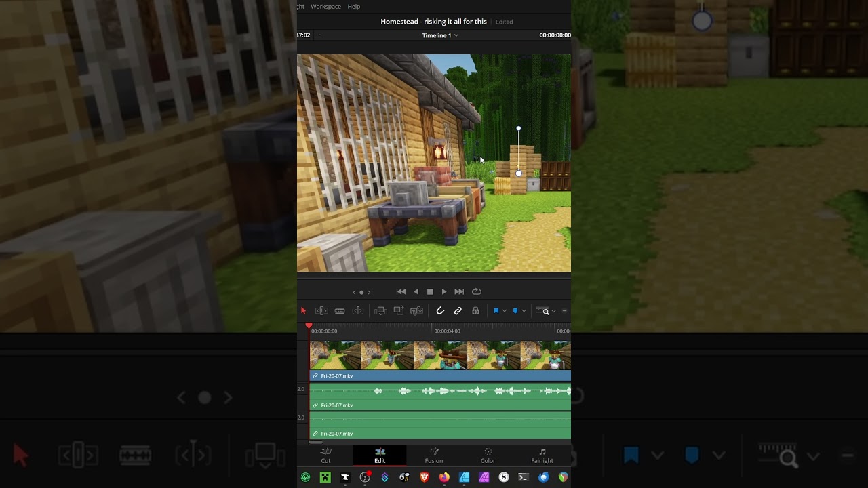The width and height of the screenshot is (868, 488).
Task: Click the 00:00:04:00 mark on timeline ruler
Action: (448, 331)
